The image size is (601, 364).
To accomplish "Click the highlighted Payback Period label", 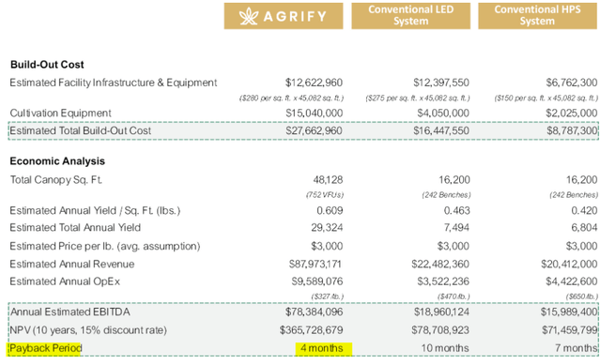I will 45,348.
